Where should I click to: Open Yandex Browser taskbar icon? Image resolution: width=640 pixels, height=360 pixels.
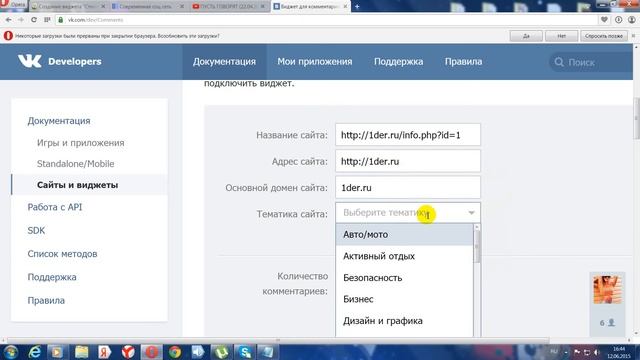click(128, 352)
